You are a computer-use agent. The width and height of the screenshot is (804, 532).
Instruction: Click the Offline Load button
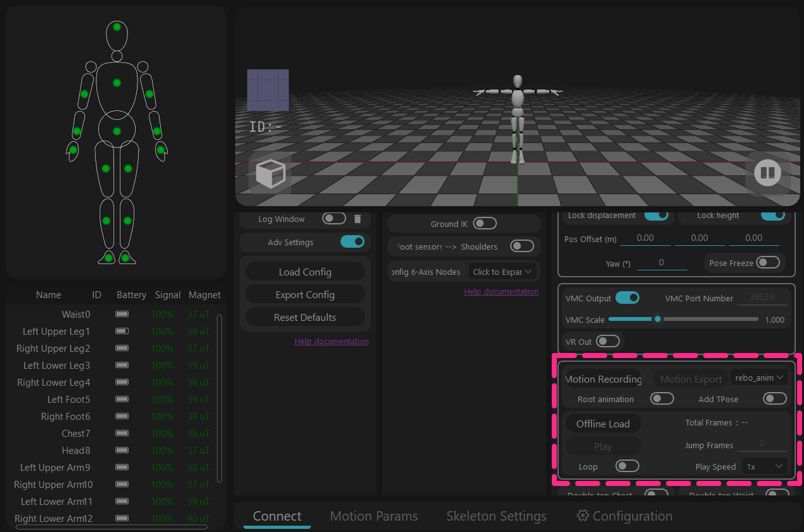[x=603, y=424]
